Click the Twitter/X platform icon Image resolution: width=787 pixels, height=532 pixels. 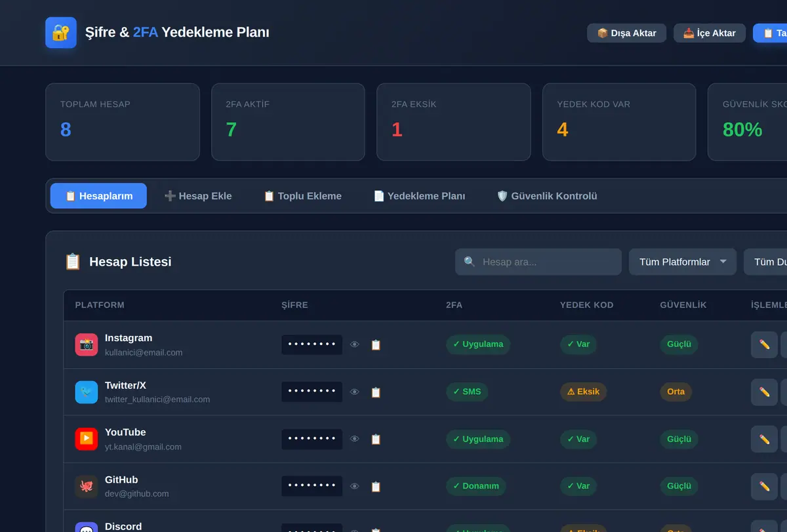coord(87,392)
